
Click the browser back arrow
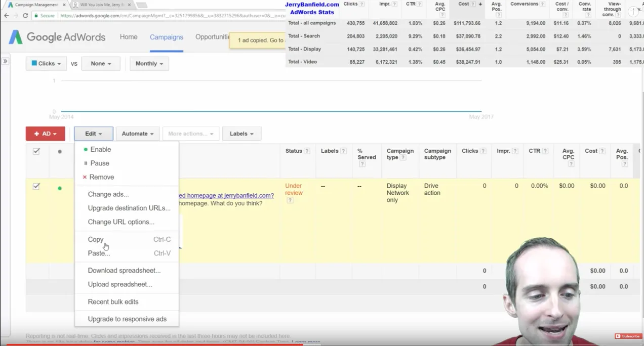[x=6, y=16]
